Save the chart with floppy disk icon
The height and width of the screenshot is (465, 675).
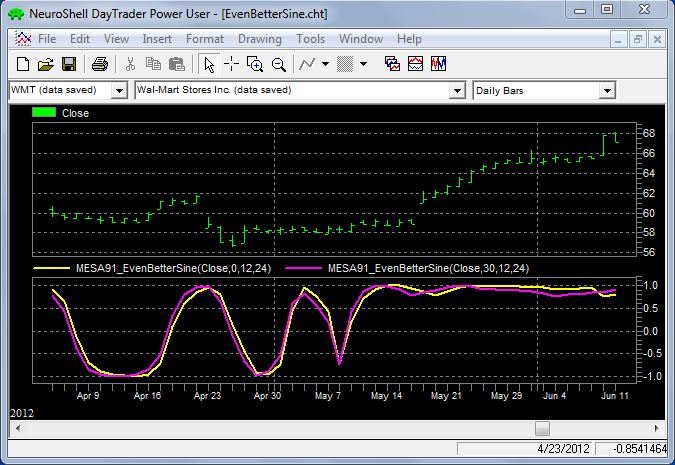click(x=69, y=64)
